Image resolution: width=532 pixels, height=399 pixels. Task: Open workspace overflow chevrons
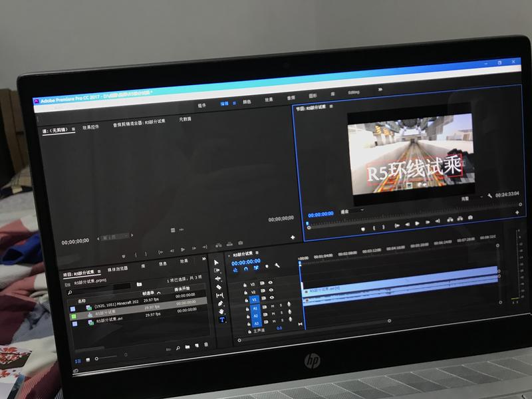coord(380,89)
